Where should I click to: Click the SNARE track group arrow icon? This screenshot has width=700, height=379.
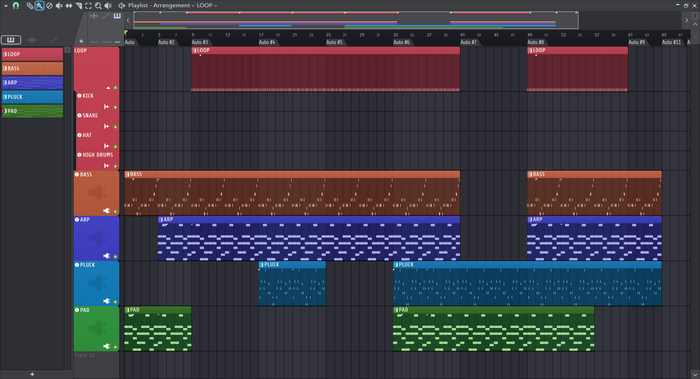[106, 126]
